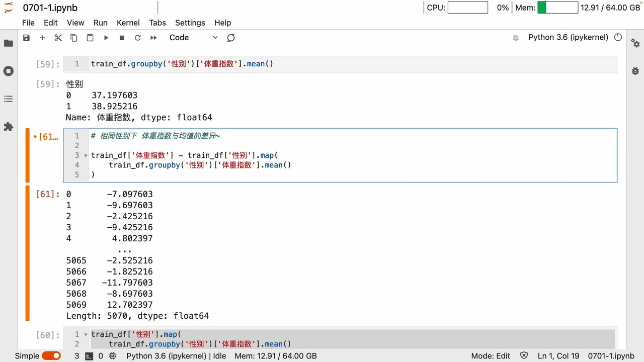Screen dimensions: 644x362
Task: Collapse cell 61 using its orange left bar
Action: (x=28, y=155)
